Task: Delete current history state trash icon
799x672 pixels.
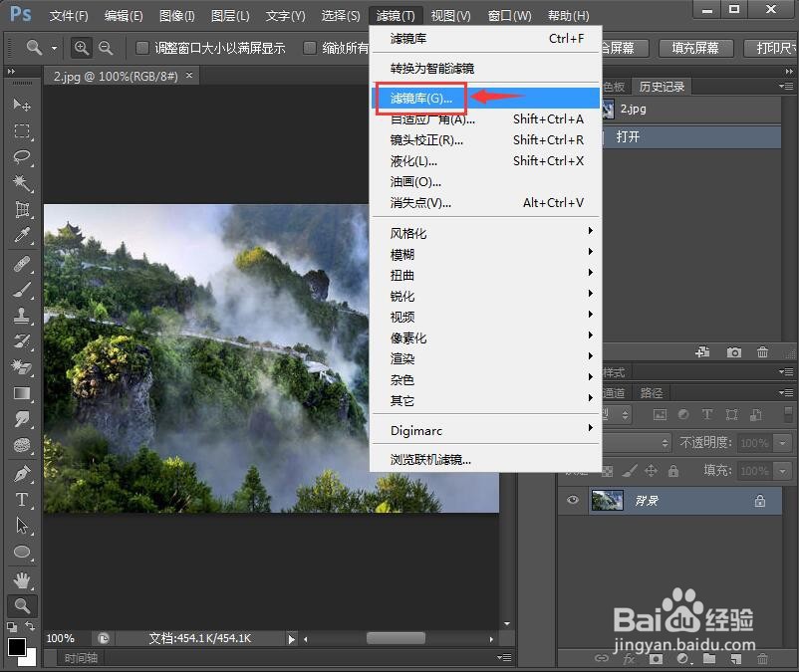Action: coord(762,352)
